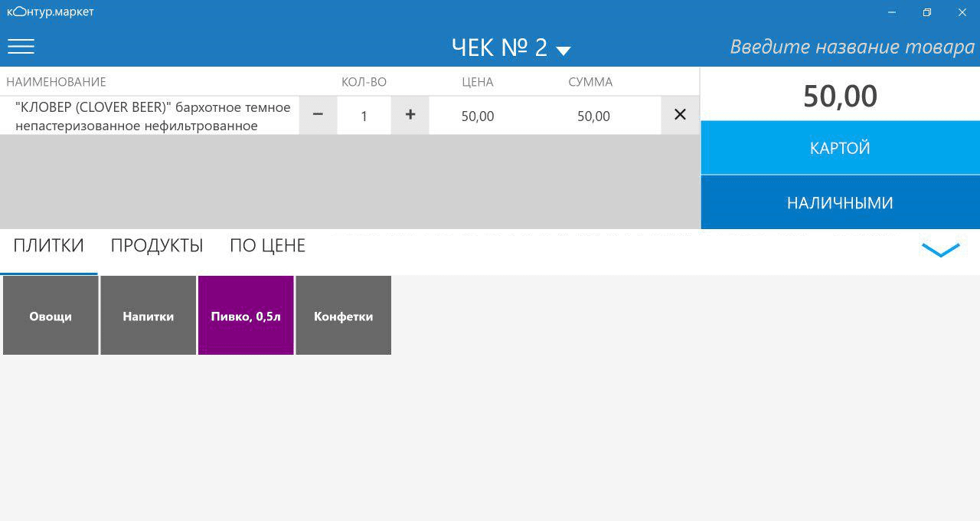Expand the ЧЕК № 2 receipt dropdown
Viewport: 980px width, 521px height.
[x=511, y=48]
